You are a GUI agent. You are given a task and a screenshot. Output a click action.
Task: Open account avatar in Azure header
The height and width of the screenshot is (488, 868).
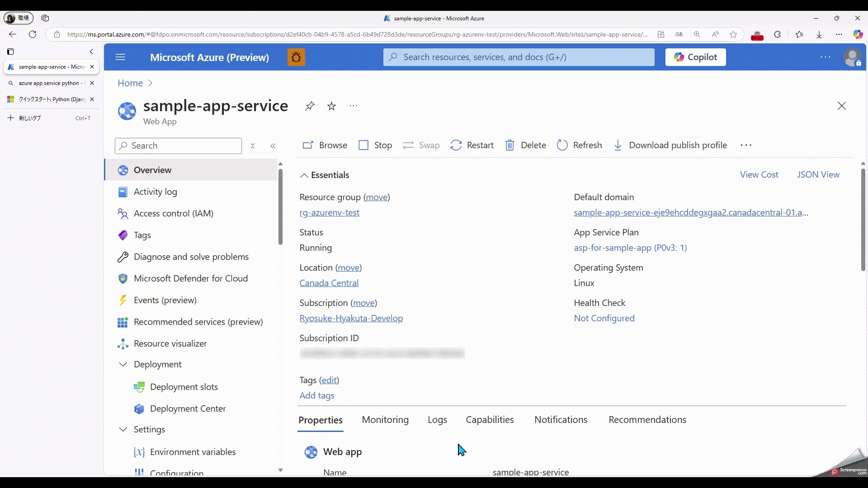pos(853,57)
